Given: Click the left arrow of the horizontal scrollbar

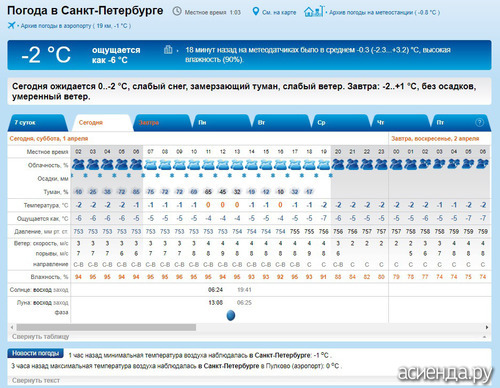Looking at the screenshot, I should click(x=12, y=327).
